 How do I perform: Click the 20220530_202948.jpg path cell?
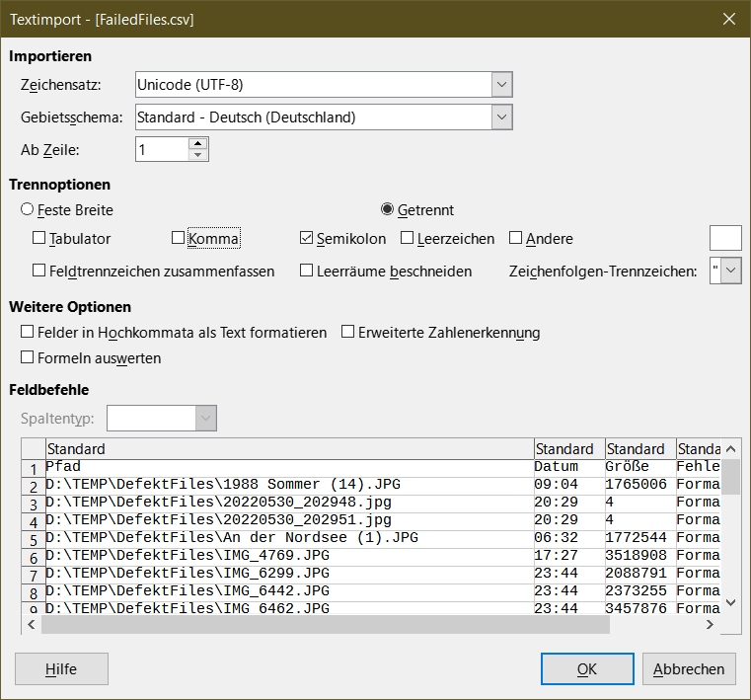[290, 503]
